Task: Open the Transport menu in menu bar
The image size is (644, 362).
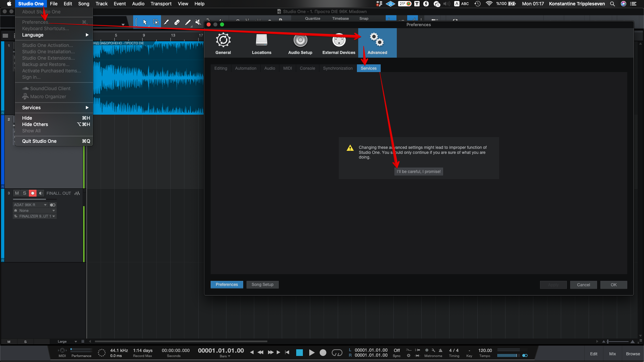Action: (x=161, y=4)
